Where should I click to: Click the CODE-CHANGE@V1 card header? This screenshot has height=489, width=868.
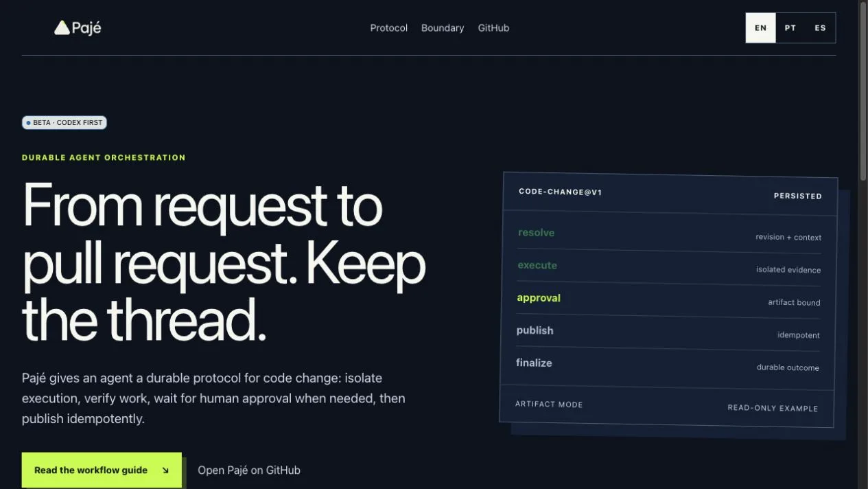561,192
